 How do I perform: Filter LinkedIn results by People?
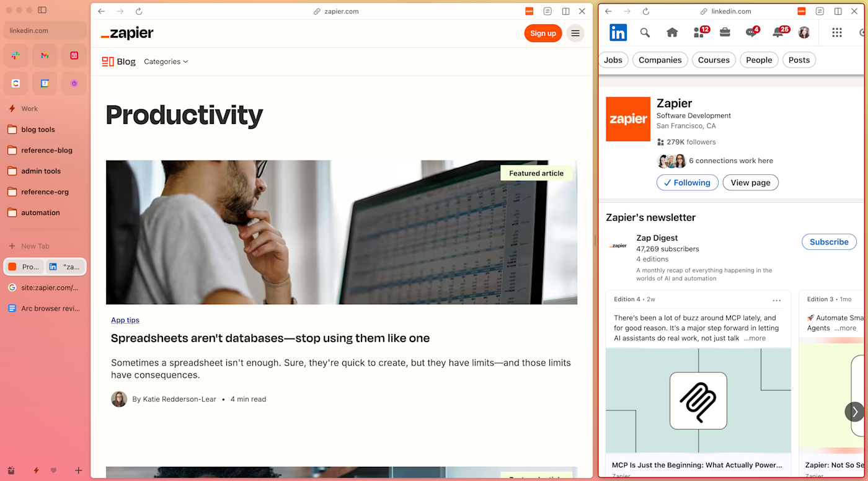[759, 60]
